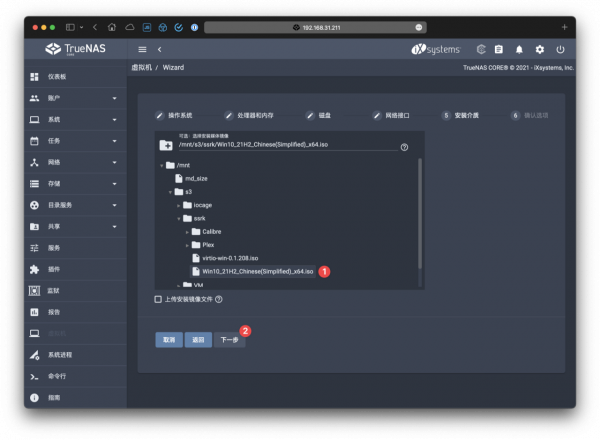Click the Cancel button
Screen dimensions: 600x440
[x=169, y=340]
